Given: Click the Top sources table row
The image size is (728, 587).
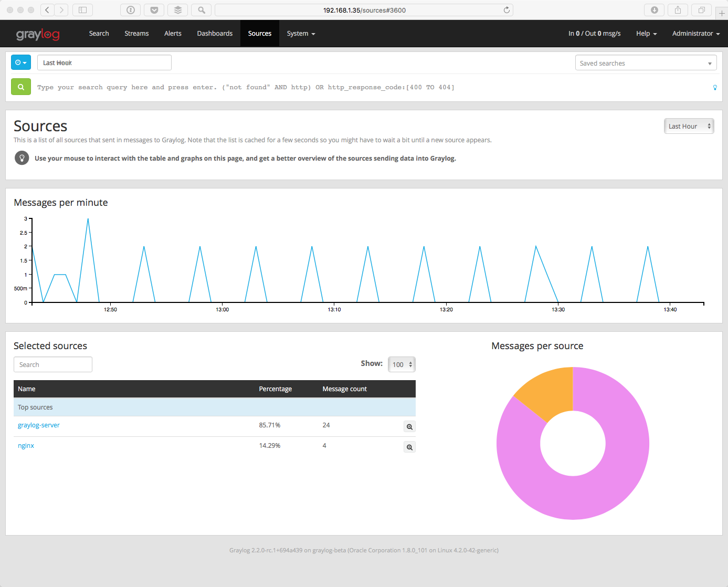Looking at the screenshot, I should point(215,407).
